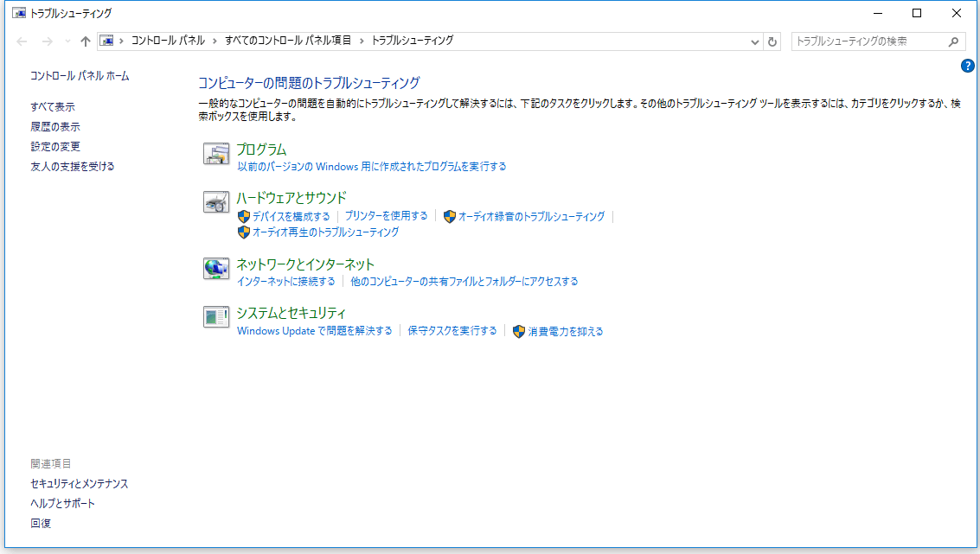Open the recent locations dropdown arrow
This screenshot has width=980, height=554.
[67, 41]
